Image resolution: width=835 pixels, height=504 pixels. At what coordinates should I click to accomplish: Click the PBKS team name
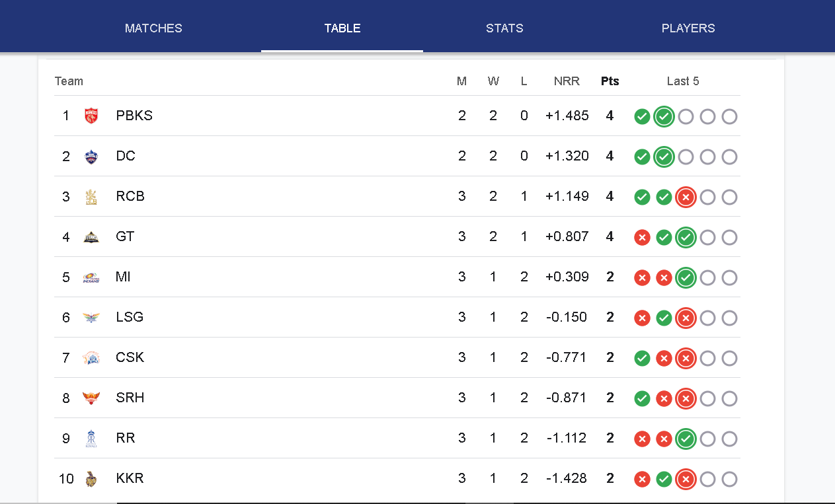pyautogui.click(x=134, y=116)
